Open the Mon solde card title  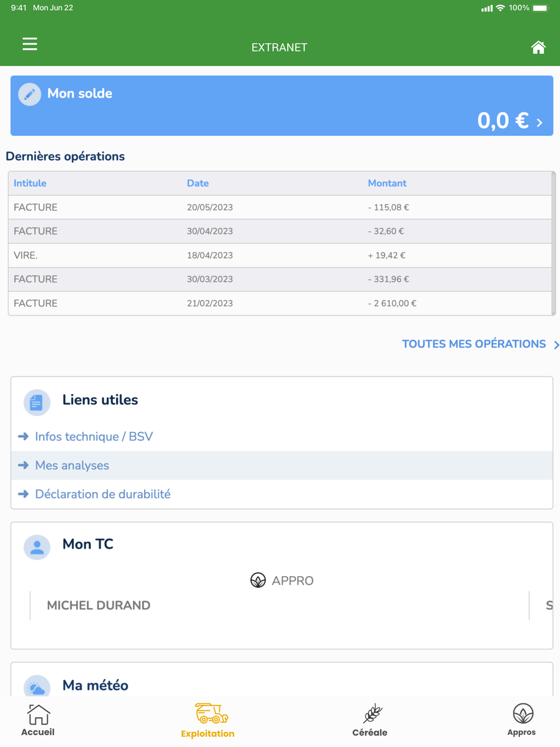click(80, 94)
